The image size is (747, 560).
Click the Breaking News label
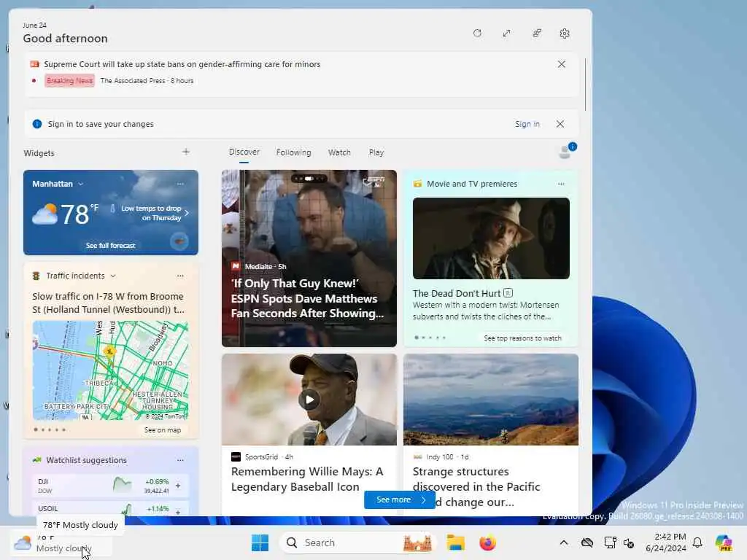(69, 80)
